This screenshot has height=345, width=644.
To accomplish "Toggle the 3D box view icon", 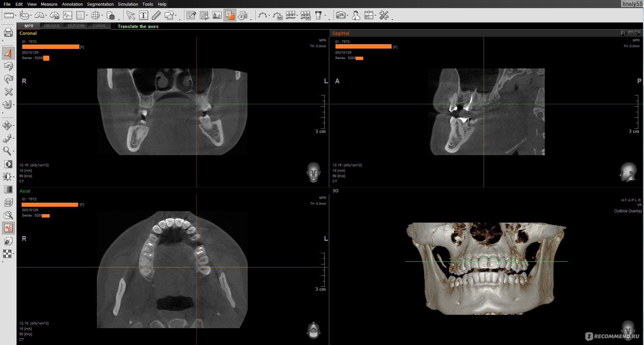I will pos(8,241).
